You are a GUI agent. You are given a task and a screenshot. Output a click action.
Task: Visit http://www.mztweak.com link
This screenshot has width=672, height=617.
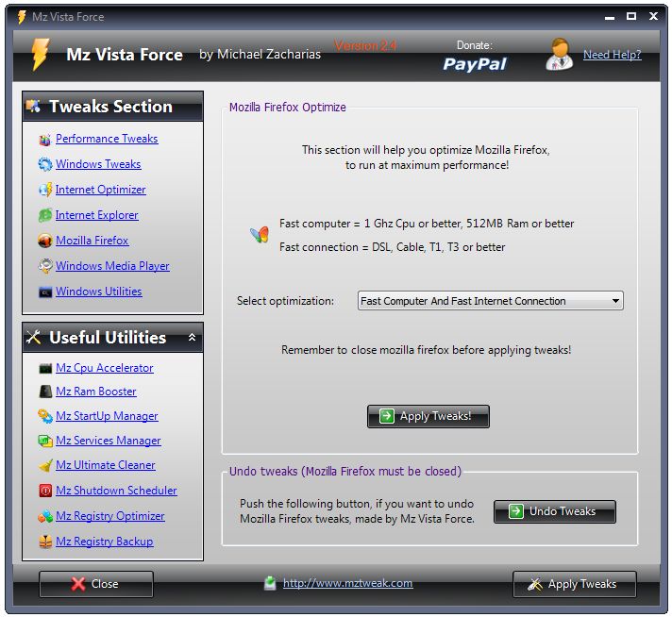click(347, 583)
